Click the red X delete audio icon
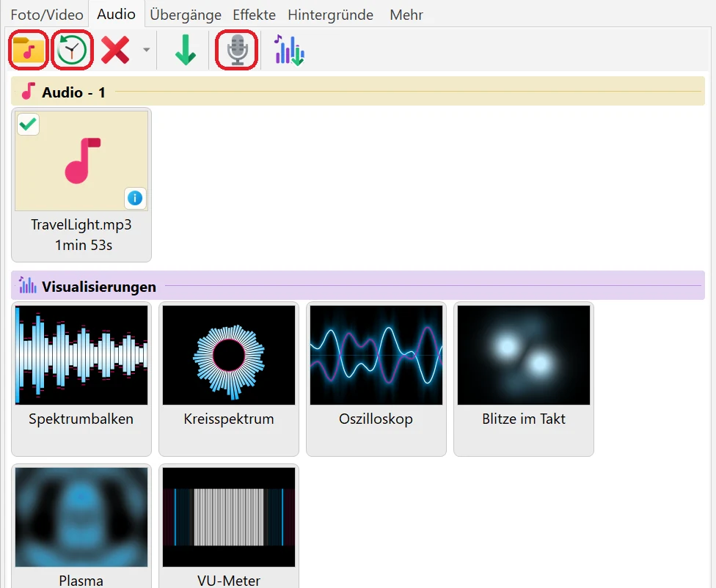Viewport: 716px width, 588px height. [115, 50]
